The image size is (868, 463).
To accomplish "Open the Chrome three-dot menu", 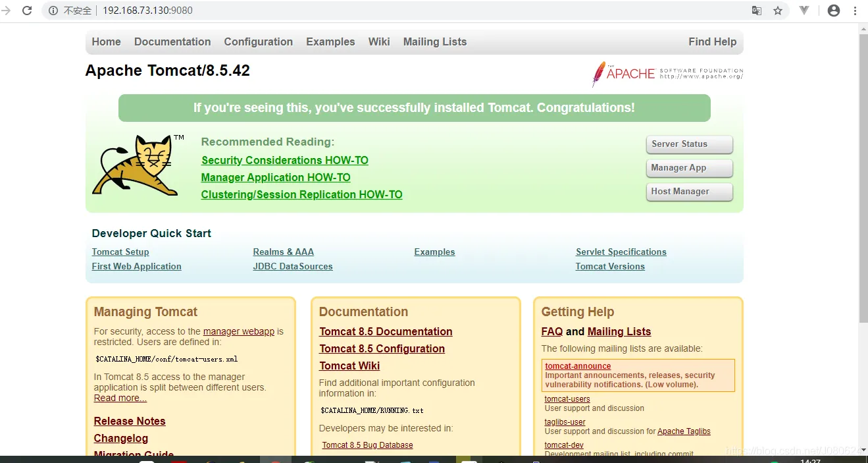I will 855,11.
